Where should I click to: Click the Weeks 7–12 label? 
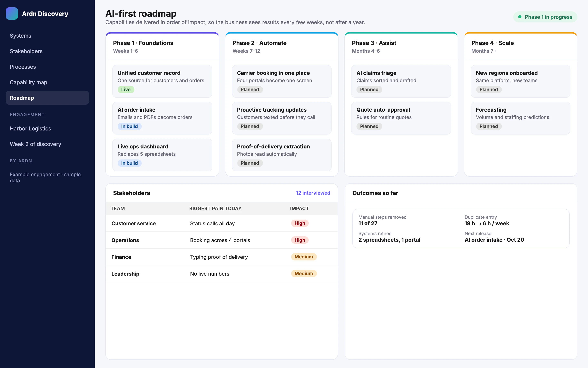click(246, 51)
